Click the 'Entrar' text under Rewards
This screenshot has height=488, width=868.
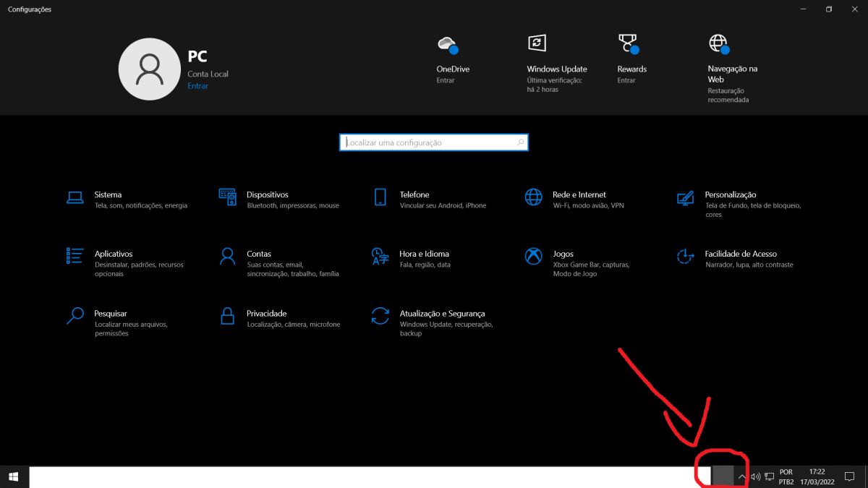tap(626, 80)
